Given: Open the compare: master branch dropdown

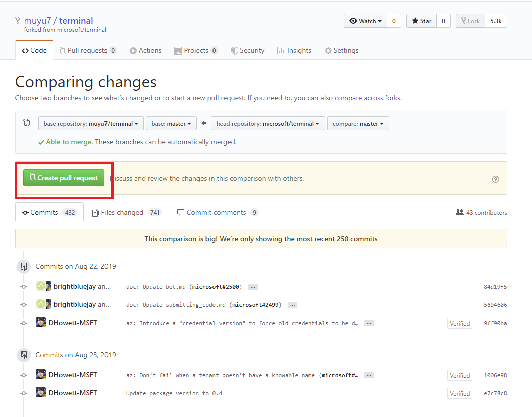Looking at the screenshot, I should [x=358, y=124].
